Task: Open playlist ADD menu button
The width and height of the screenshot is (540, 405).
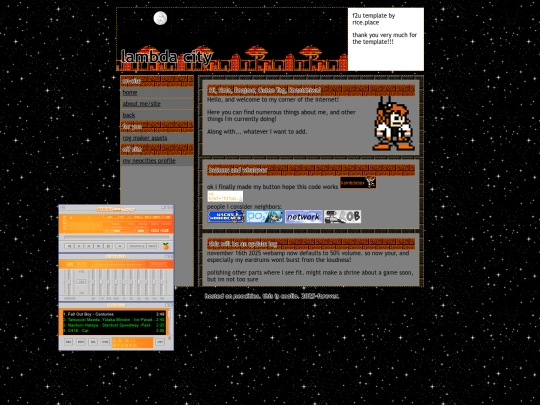Action: (x=69, y=342)
